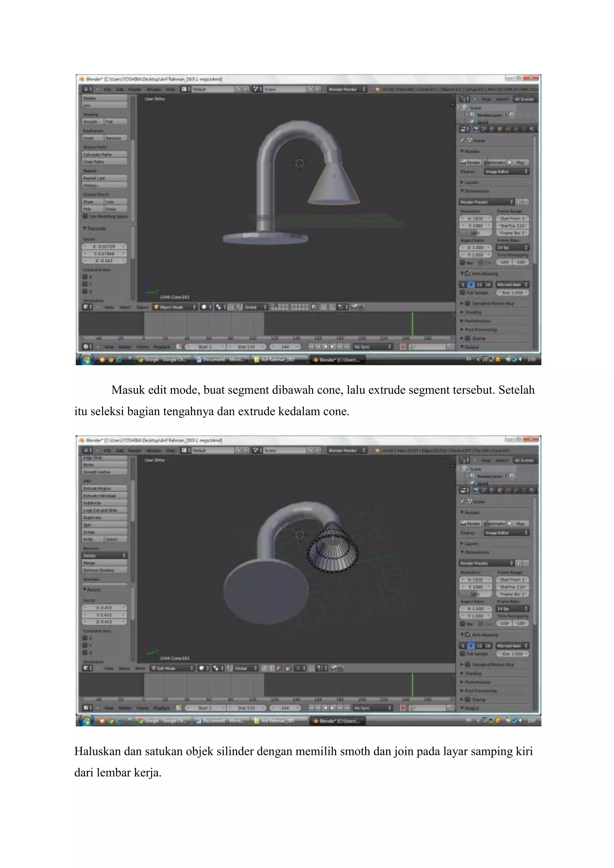The image size is (614, 868).
Task: Click Document1 Word taskbar button in Object Mode screenshot
Action: (x=221, y=360)
